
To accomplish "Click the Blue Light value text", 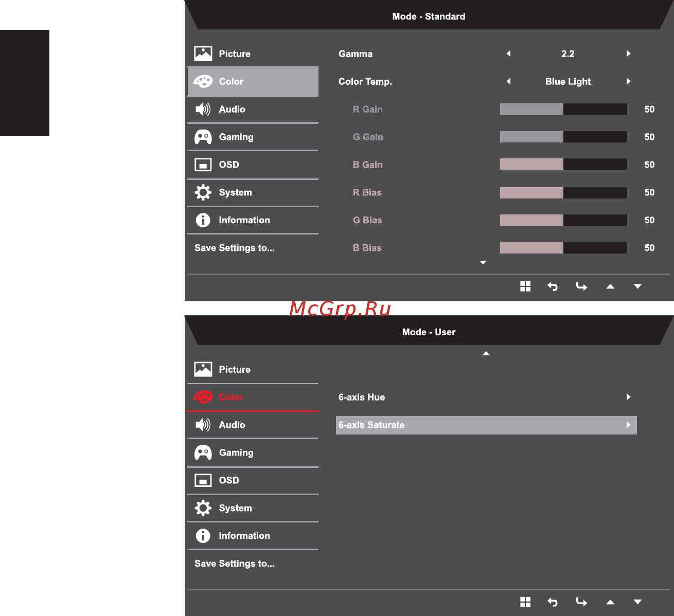I will click(568, 81).
